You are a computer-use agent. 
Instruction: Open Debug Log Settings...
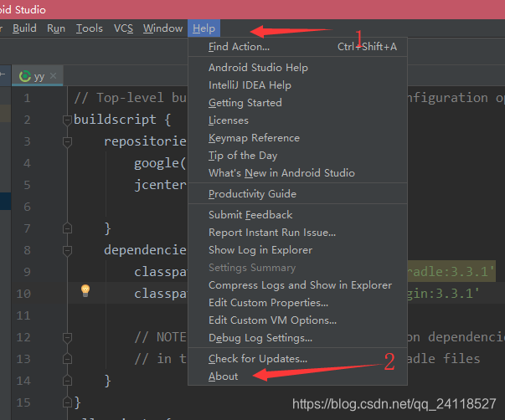point(297,338)
